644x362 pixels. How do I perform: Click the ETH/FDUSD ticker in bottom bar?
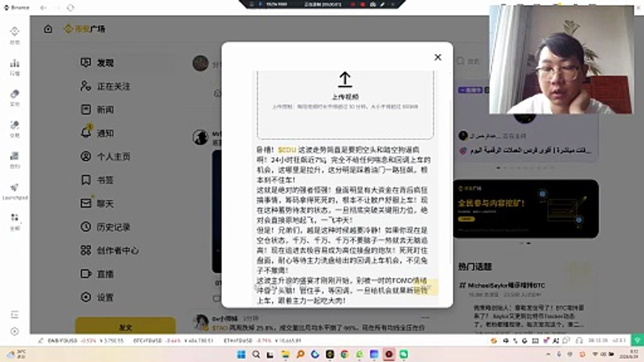(262, 340)
